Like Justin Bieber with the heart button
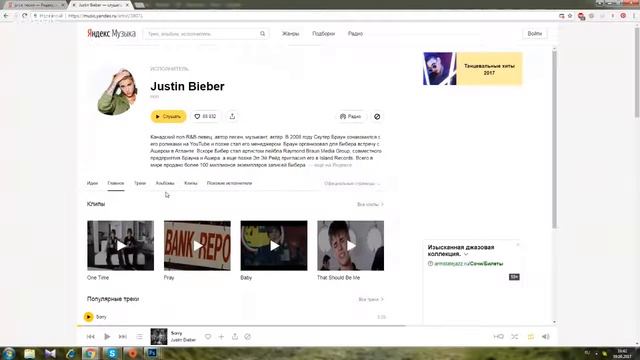640x360 pixels. coord(205,116)
